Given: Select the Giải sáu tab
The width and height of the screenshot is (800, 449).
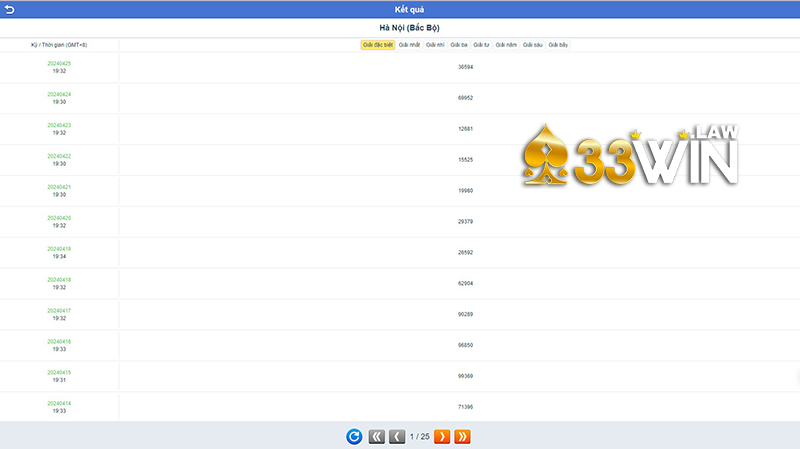Looking at the screenshot, I should coord(532,45).
